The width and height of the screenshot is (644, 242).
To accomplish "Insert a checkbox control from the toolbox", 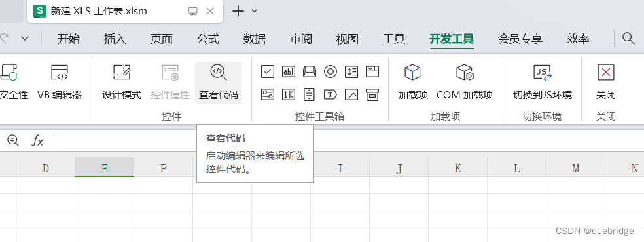I will [268, 71].
